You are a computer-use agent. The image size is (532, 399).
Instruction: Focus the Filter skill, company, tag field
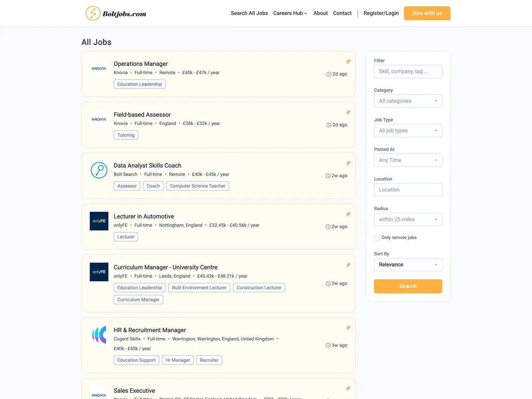[x=408, y=71]
